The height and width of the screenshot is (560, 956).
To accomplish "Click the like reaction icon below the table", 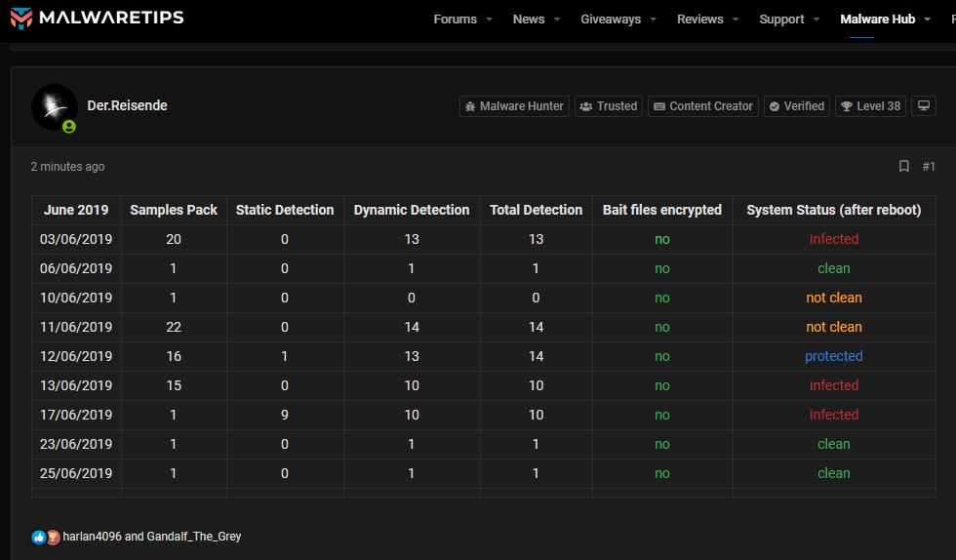I will pos(39,537).
